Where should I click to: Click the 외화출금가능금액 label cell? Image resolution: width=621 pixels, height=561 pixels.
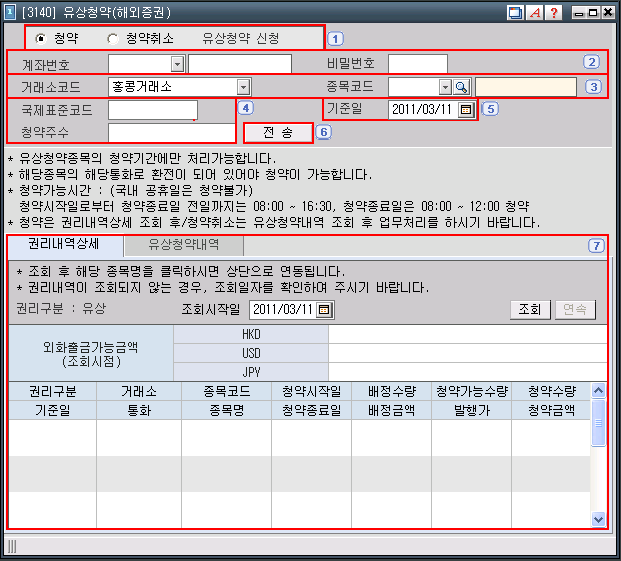point(91,354)
